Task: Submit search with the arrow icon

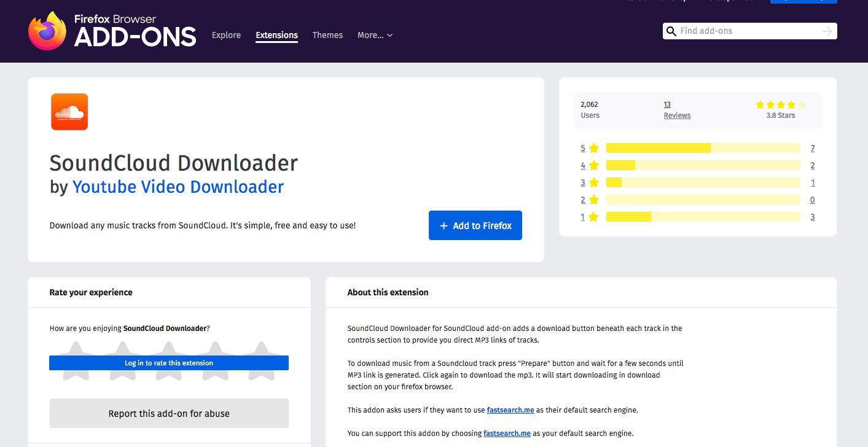Action: coord(827,31)
